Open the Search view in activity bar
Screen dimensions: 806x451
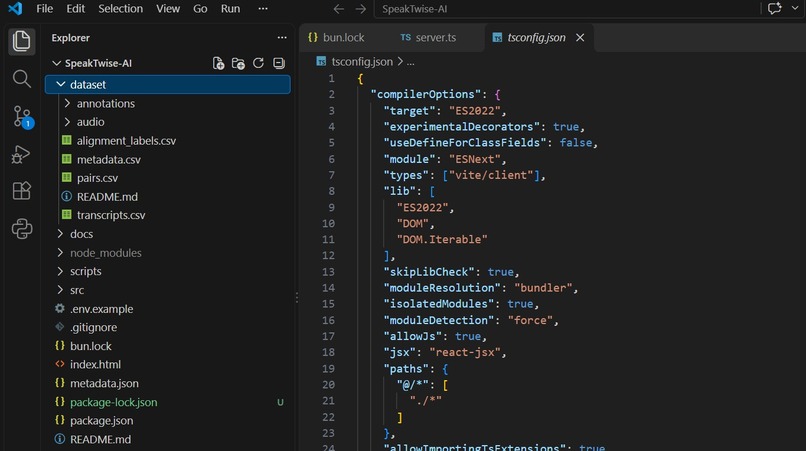click(x=21, y=79)
